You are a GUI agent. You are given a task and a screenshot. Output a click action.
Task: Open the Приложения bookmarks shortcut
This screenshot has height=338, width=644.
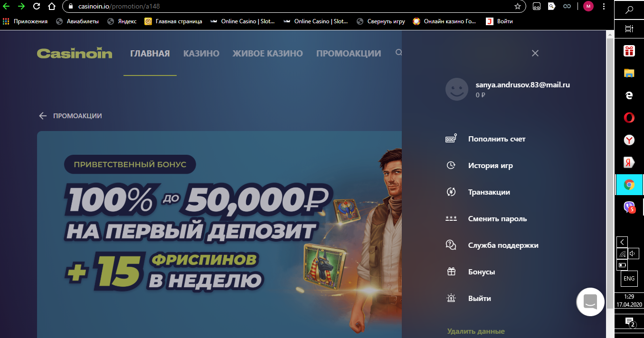[25, 21]
